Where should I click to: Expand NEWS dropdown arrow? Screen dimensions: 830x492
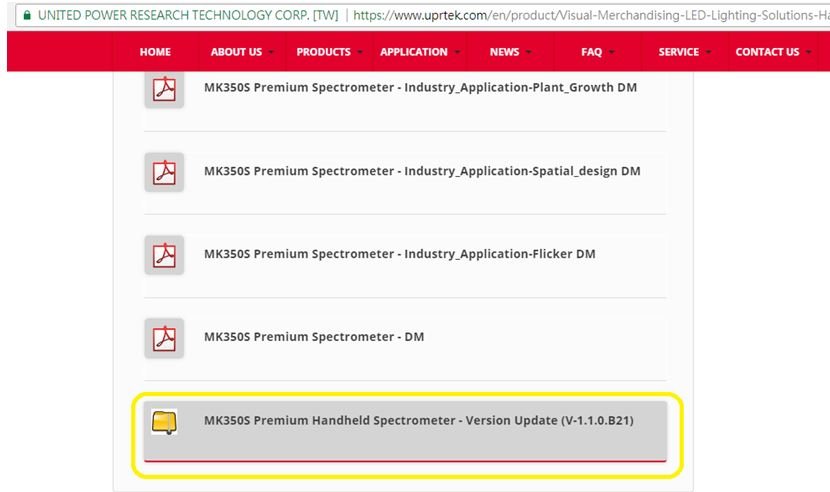click(x=528, y=52)
